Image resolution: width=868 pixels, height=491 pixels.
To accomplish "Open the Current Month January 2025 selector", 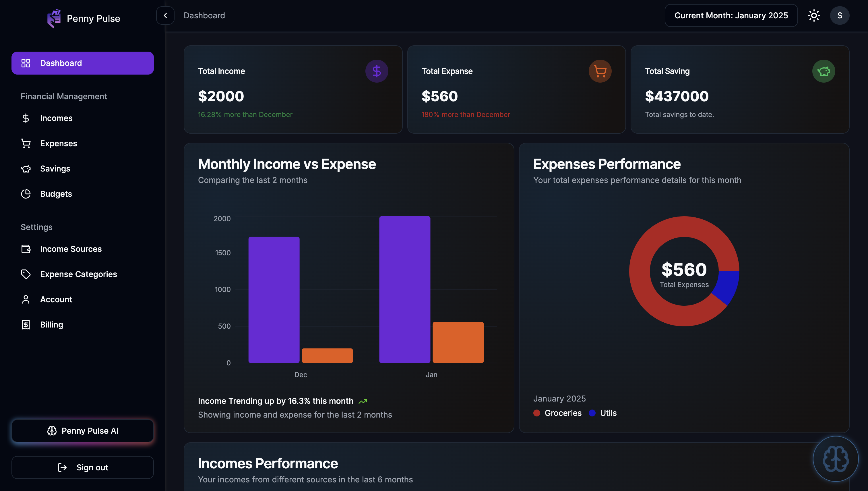I will coord(731,15).
